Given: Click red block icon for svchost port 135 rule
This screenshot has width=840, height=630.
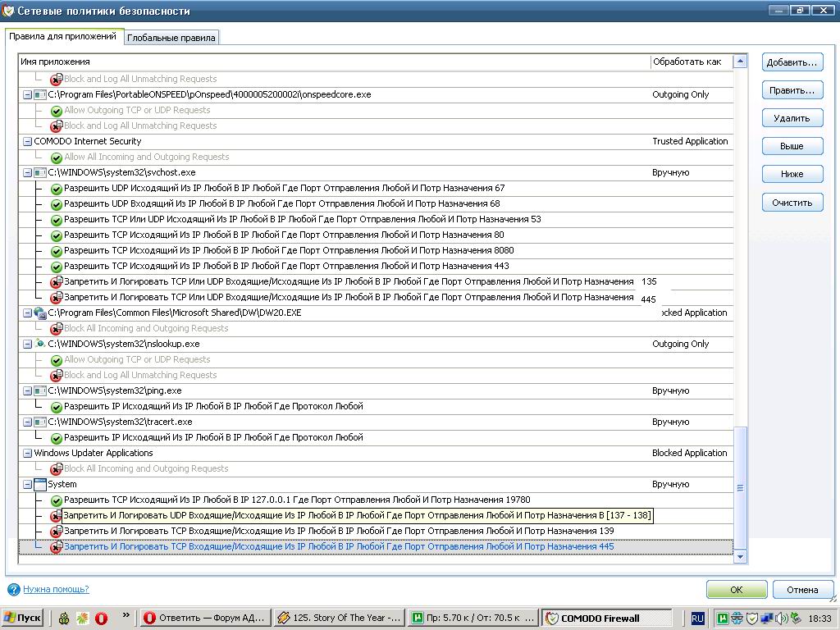Looking at the screenshot, I should (x=57, y=282).
